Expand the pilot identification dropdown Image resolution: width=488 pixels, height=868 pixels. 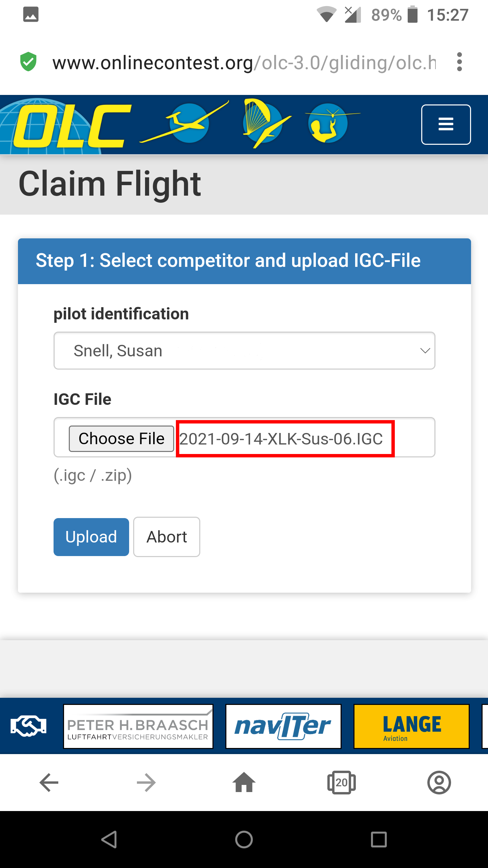point(244,351)
